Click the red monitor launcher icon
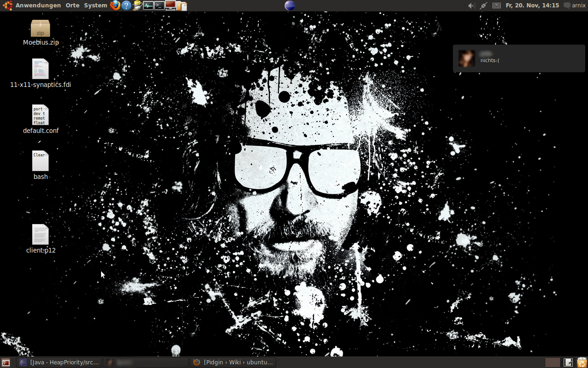This screenshot has width=588, height=368. click(170, 6)
